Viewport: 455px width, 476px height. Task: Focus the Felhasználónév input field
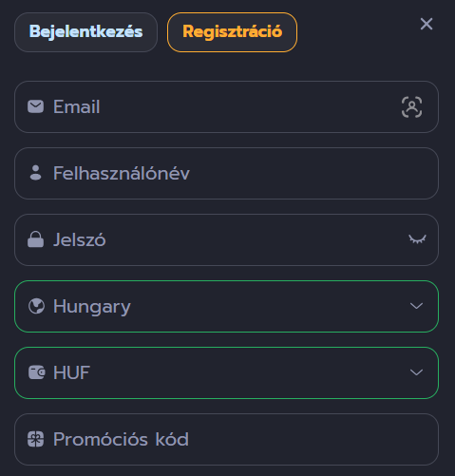coord(226,173)
